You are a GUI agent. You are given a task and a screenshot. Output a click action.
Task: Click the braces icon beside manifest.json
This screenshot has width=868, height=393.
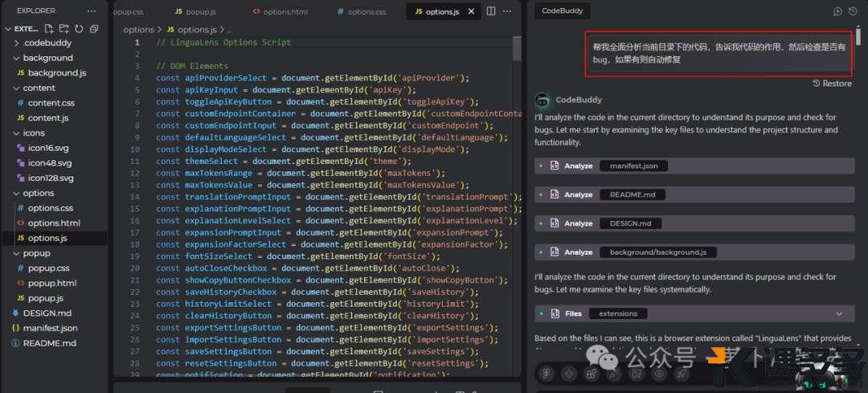15,328
